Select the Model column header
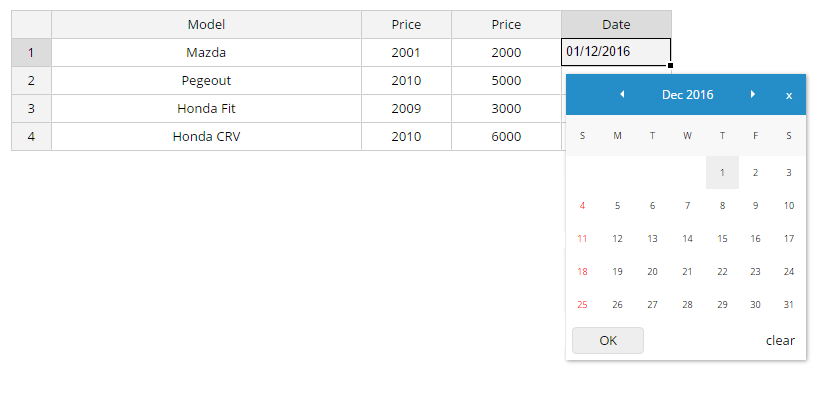Image resolution: width=829 pixels, height=396 pixels. 206,24
